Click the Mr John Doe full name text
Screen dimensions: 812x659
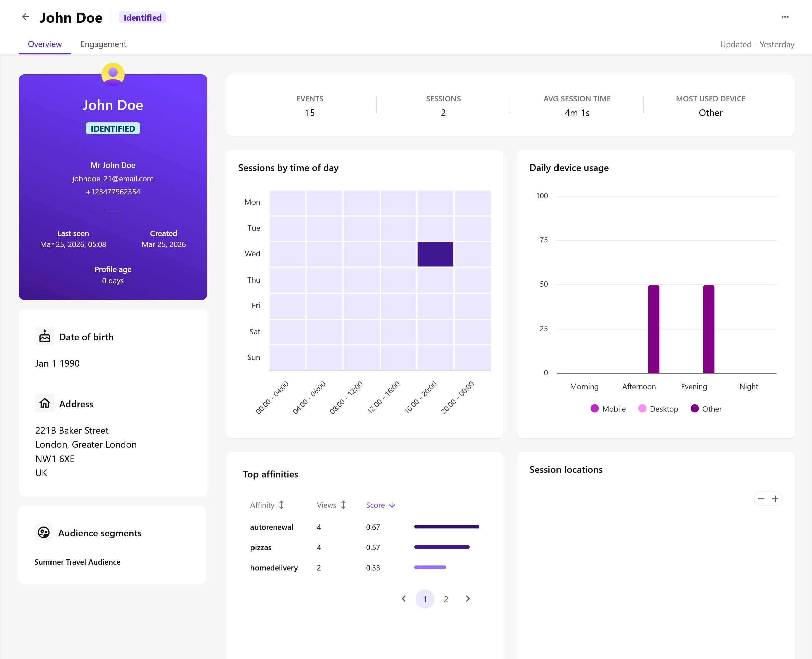[x=113, y=165]
